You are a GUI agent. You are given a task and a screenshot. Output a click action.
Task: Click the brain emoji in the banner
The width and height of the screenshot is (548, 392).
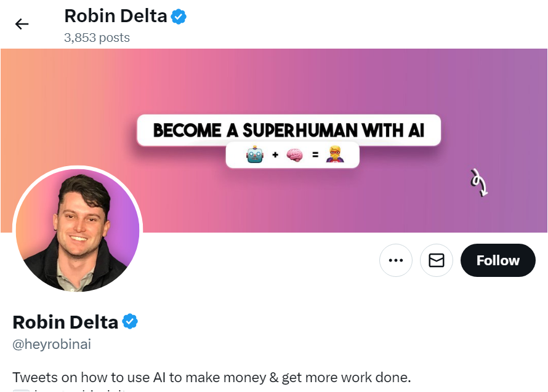[x=295, y=155]
